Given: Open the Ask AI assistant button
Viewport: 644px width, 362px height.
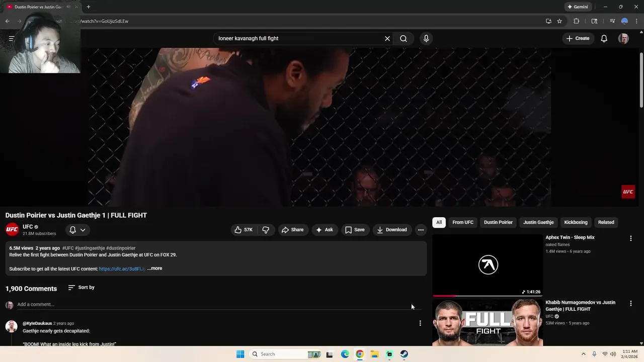Looking at the screenshot, I should click(x=325, y=230).
